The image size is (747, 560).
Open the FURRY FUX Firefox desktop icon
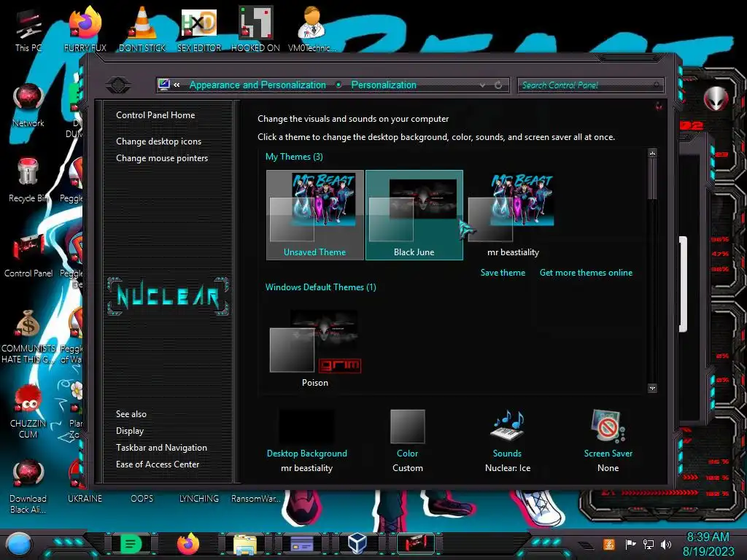[x=85, y=30]
